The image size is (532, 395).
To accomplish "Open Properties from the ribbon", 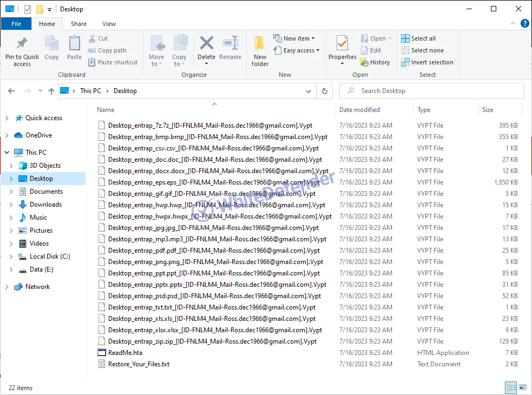I will point(342,44).
